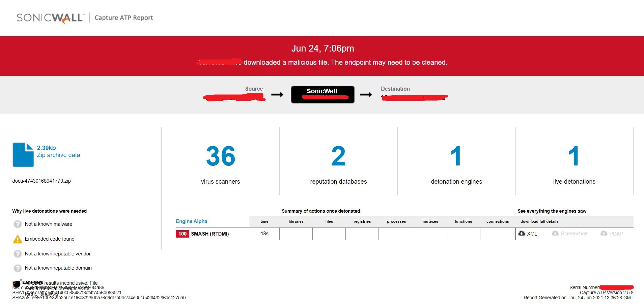The image size is (644, 307).
Task: Click the Source label
Action: pyautogui.click(x=254, y=89)
